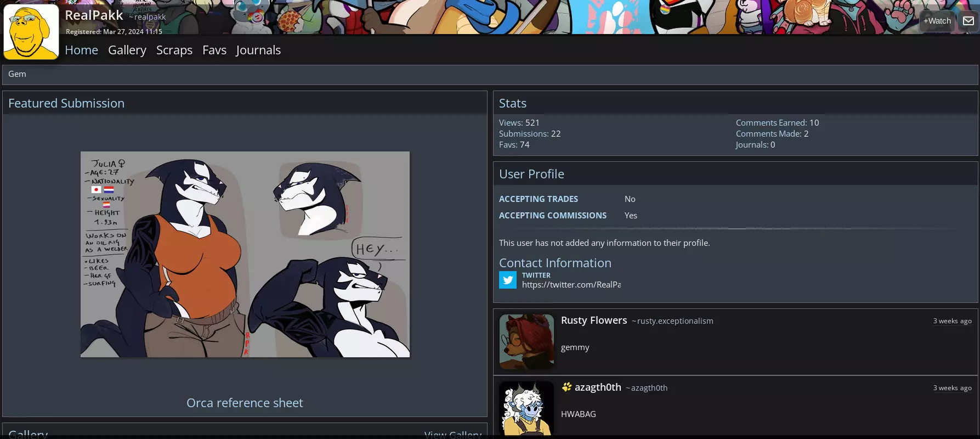The height and width of the screenshot is (439, 980).
Task: Click the featured Julia orca artwork thumbnail
Action: coord(245,254)
